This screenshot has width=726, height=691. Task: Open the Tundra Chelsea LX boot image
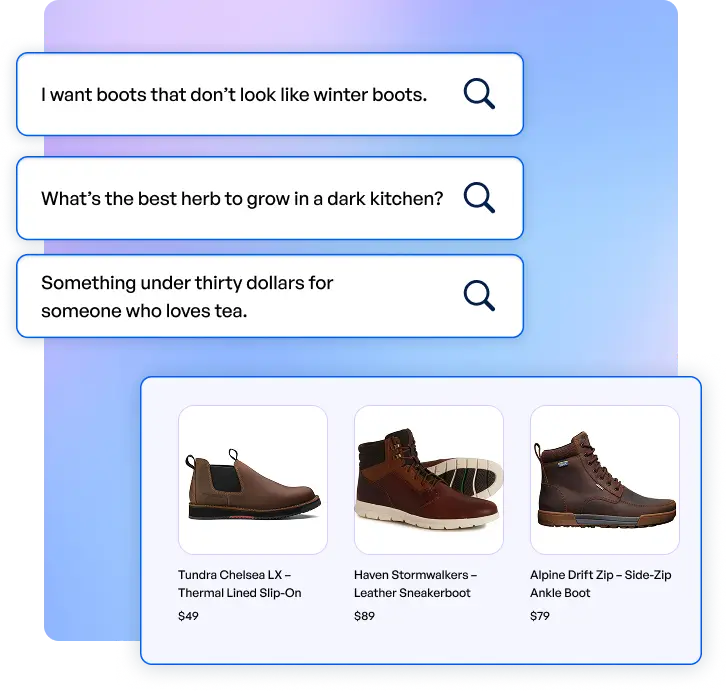[x=253, y=480]
